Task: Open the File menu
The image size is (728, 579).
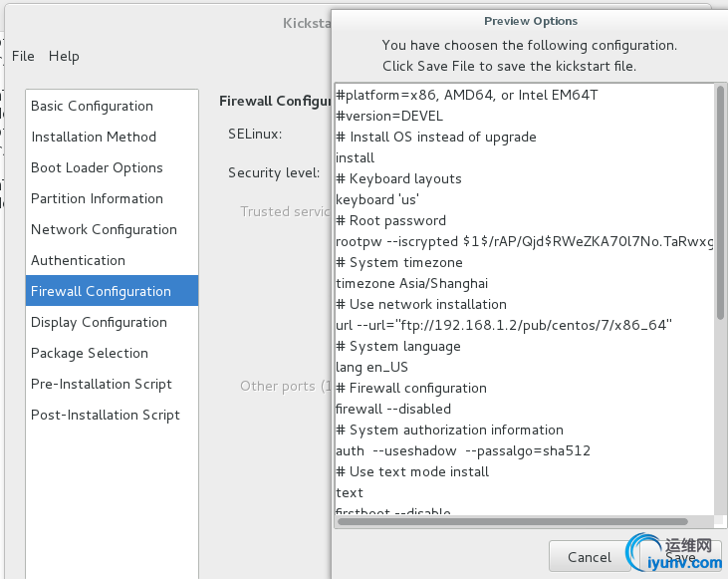Action: [x=23, y=56]
